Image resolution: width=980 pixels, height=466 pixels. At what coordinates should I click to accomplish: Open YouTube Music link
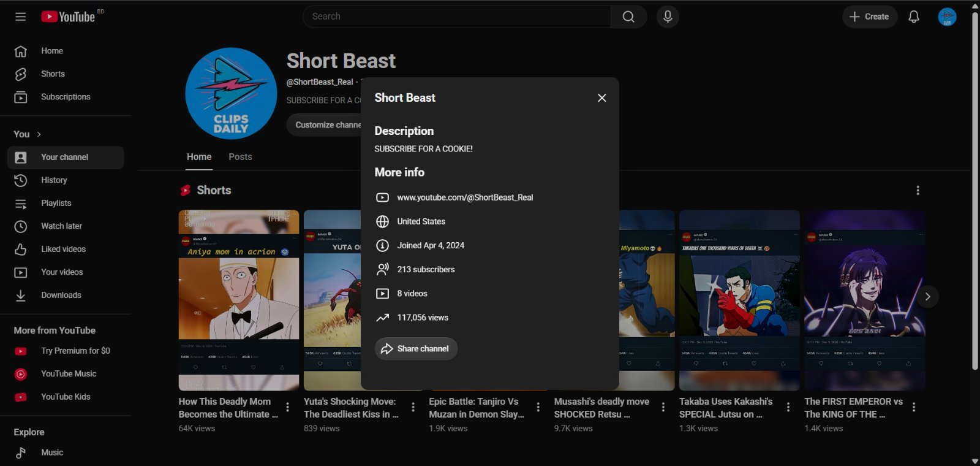[66, 373]
